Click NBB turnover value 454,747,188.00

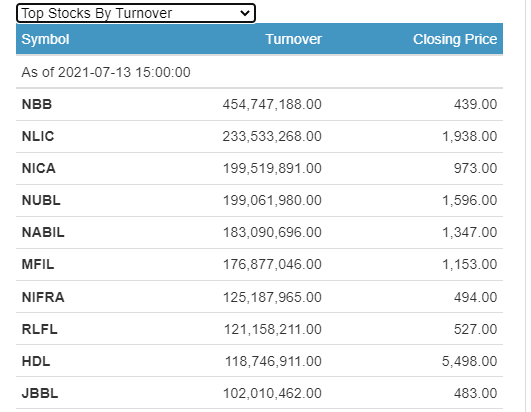(x=272, y=104)
